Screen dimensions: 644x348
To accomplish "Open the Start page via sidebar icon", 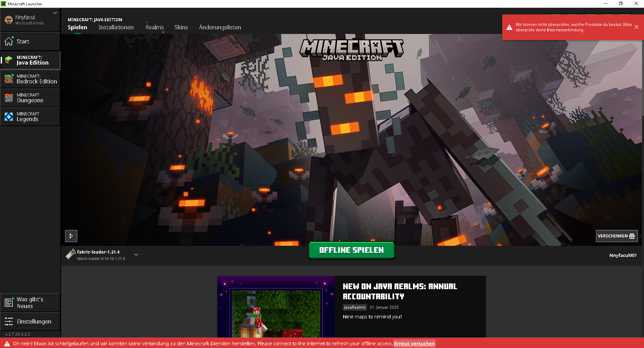I will 8,41.
